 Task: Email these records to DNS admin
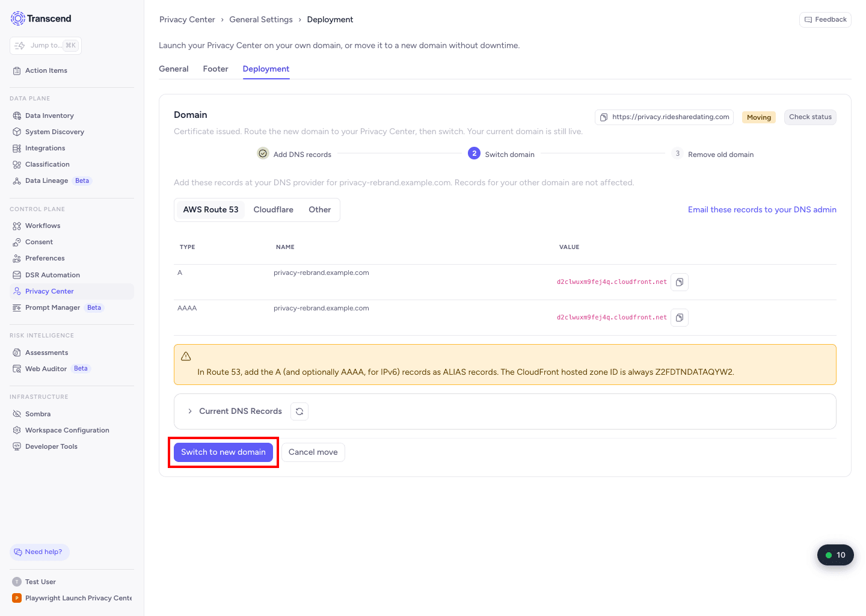click(x=762, y=210)
